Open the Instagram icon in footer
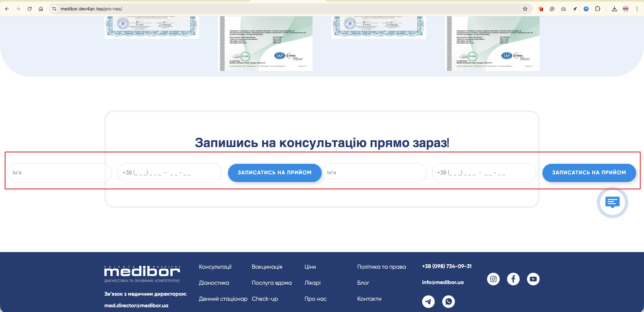Viewport: 644px width, 312px height. tap(493, 279)
